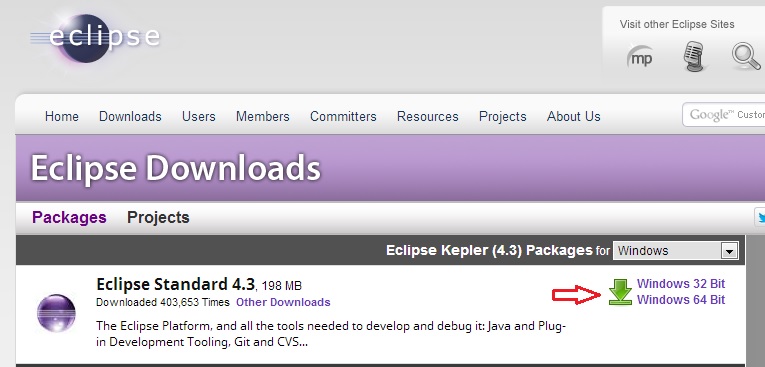
Task: Expand the Windows platform dropdown
Action: point(676,251)
